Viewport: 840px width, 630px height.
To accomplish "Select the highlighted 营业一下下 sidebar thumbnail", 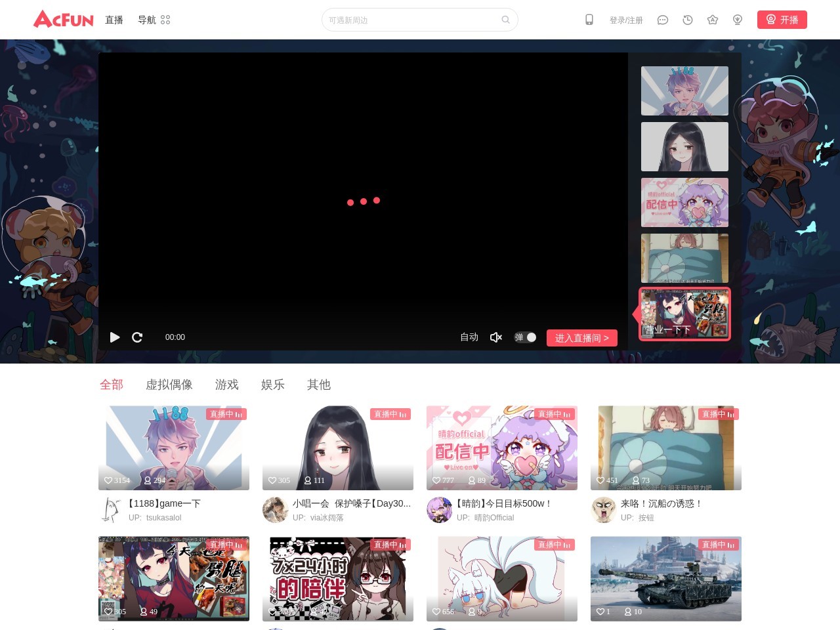I will click(684, 314).
